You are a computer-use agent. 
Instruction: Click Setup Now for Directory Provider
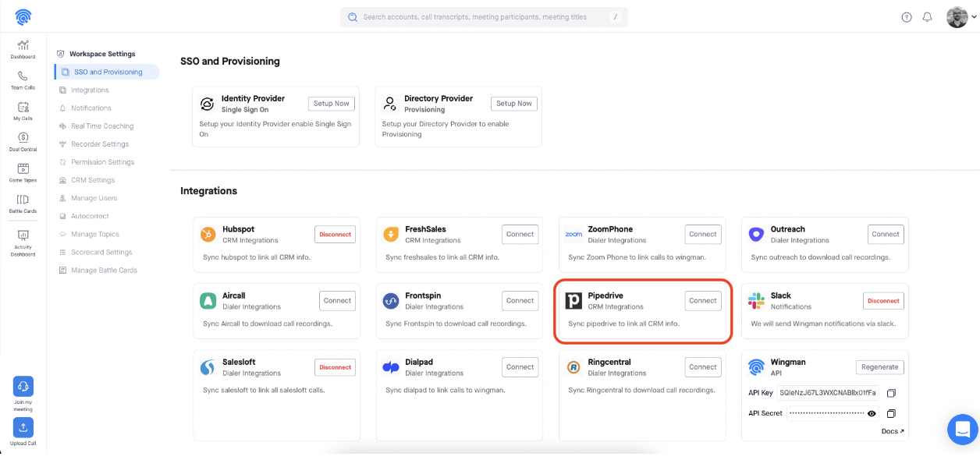(x=514, y=103)
